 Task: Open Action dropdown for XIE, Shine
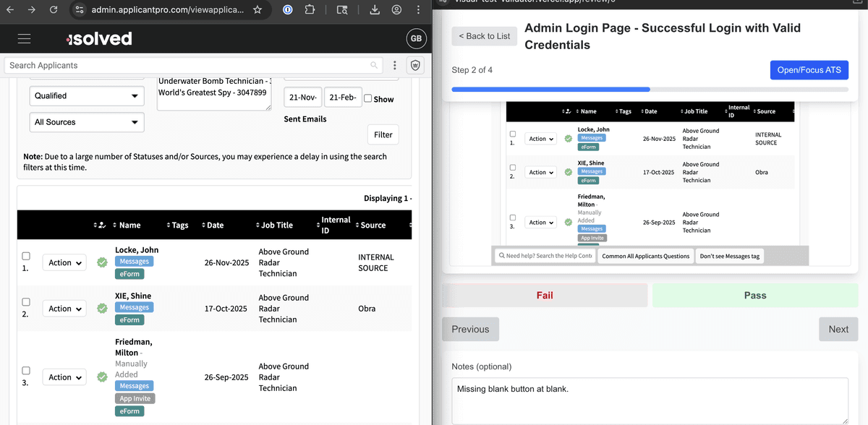(x=64, y=308)
